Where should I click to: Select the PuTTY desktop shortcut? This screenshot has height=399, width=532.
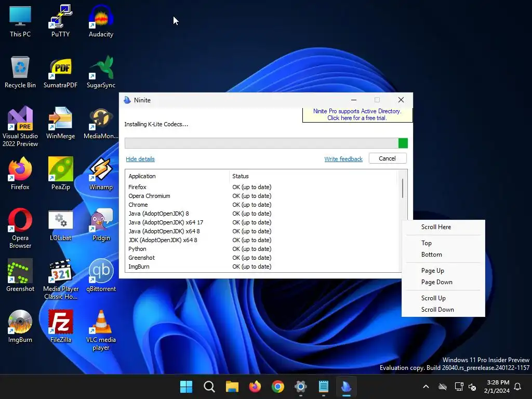(x=60, y=21)
